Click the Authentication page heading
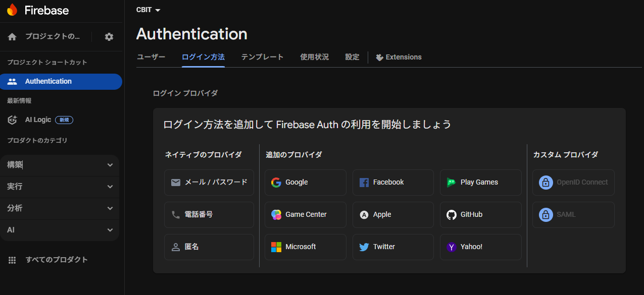This screenshot has height=295, width=644. coord(192,34)
